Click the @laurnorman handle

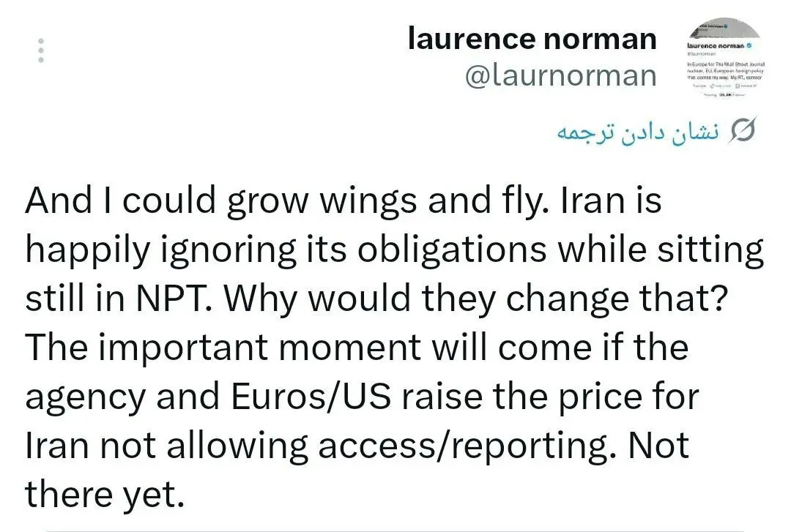click(561, 75)
